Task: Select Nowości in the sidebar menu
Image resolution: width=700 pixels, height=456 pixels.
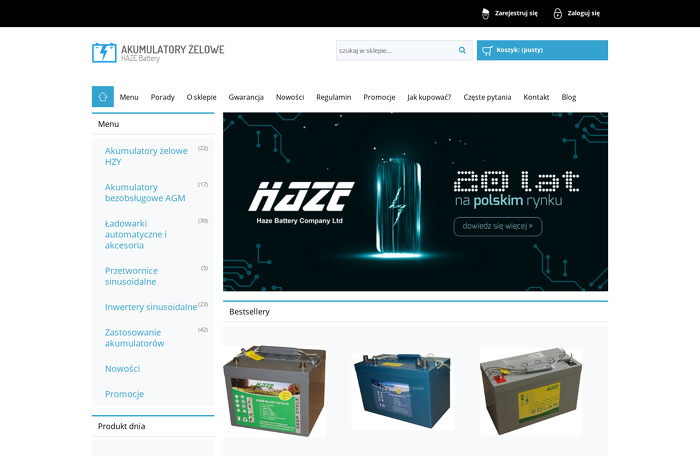Action: [122, 368]
